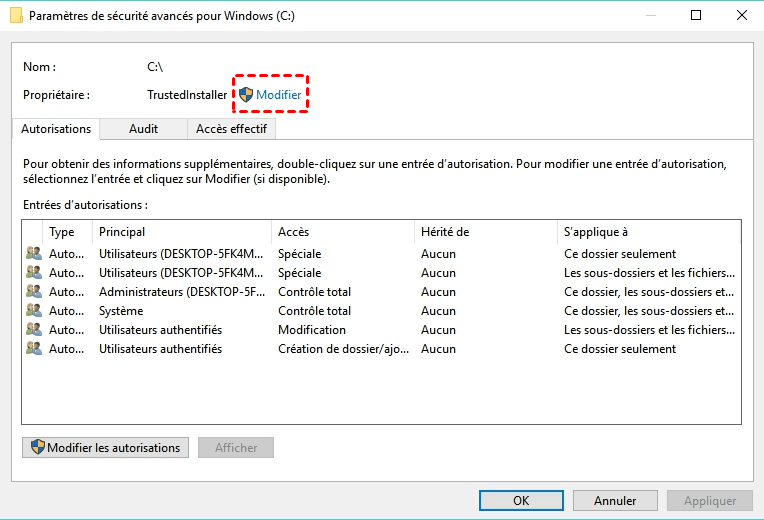
Task: Maximize the security settings window
Action: click(x=696, y=15)
